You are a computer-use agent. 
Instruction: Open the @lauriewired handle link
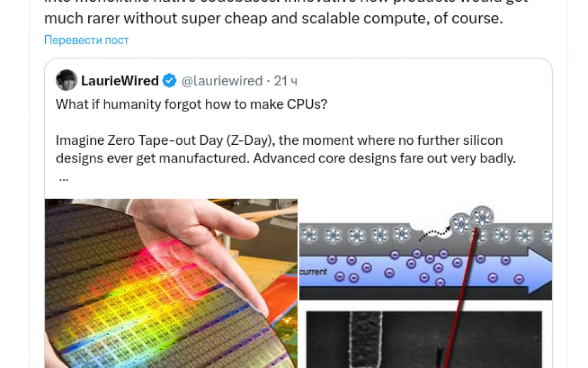click(x=222, y=81)
